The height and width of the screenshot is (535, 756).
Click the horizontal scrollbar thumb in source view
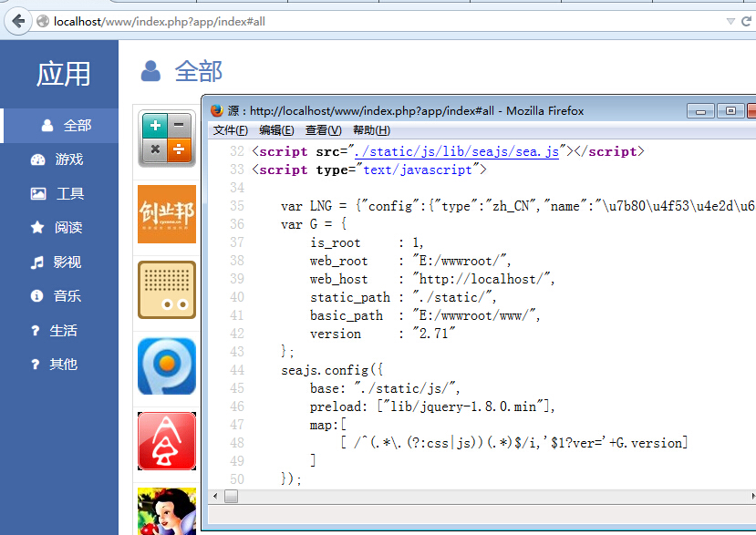(x=231, y=496)
